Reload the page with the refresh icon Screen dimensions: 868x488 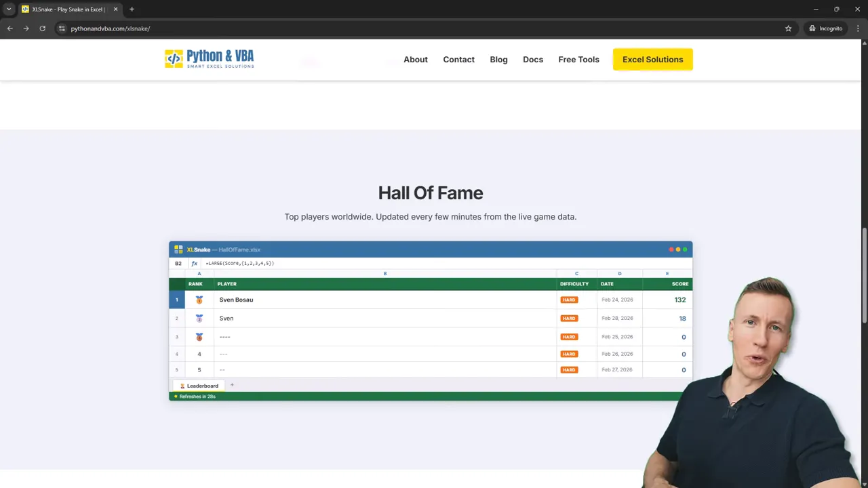point(42,28)
